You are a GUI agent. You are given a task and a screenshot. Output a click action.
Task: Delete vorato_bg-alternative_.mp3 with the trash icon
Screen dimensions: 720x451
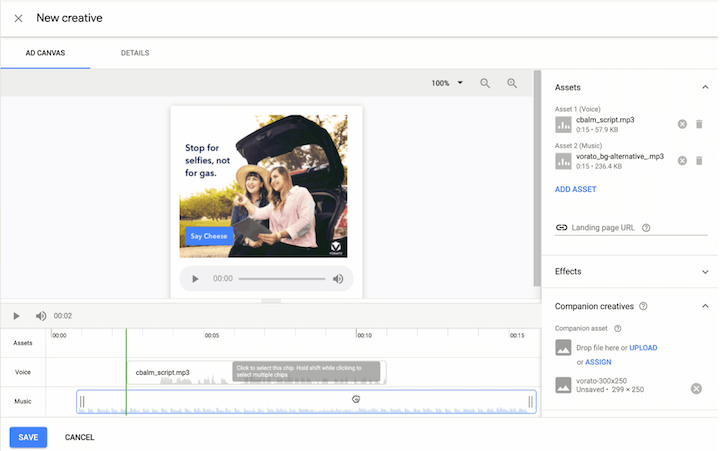tap(699, 161)
